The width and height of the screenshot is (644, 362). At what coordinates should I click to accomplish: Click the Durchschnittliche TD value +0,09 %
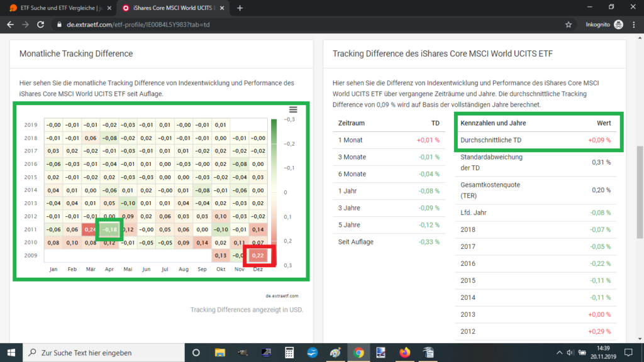599,140
